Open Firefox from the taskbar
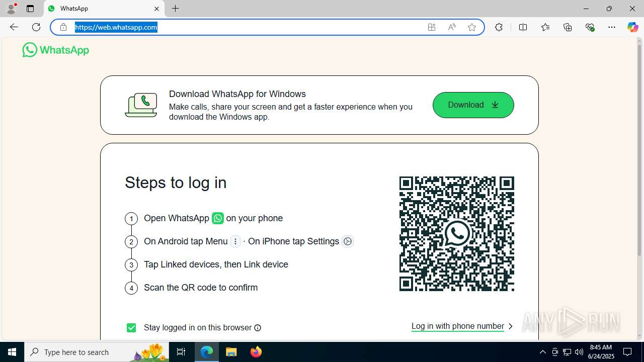The image size is (644, 362). pyautogui.click(x=256, y=352)
